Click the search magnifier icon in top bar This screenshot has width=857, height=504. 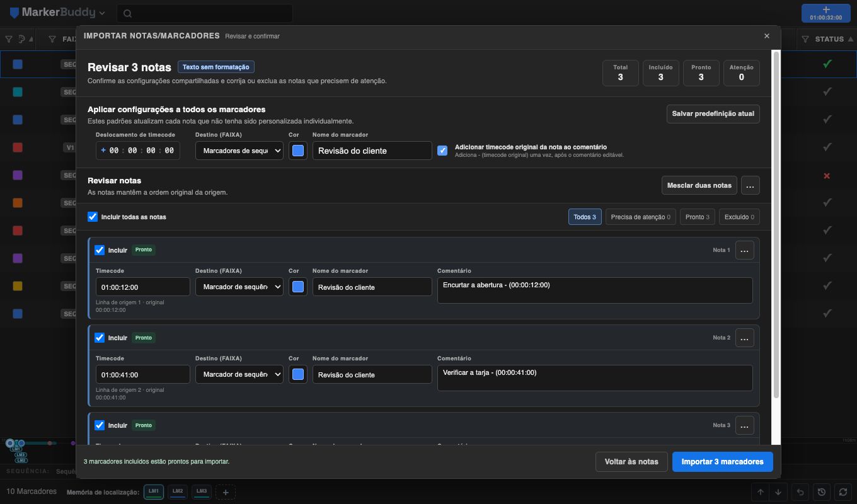tap(127, 13)
